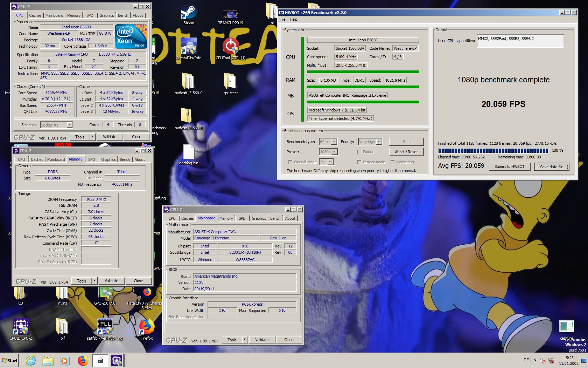Screen dimensions: 588x368
Task: Expand Tools arrow in Mainboard tab window
Action: 245,340
